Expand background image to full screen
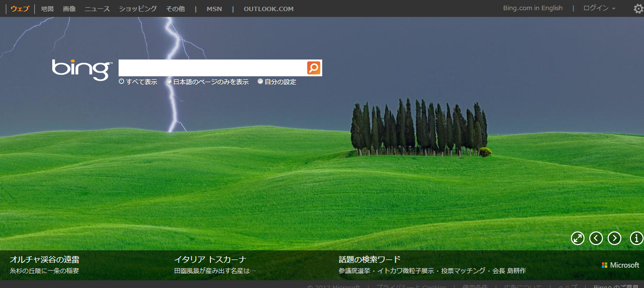 point(578,238)
